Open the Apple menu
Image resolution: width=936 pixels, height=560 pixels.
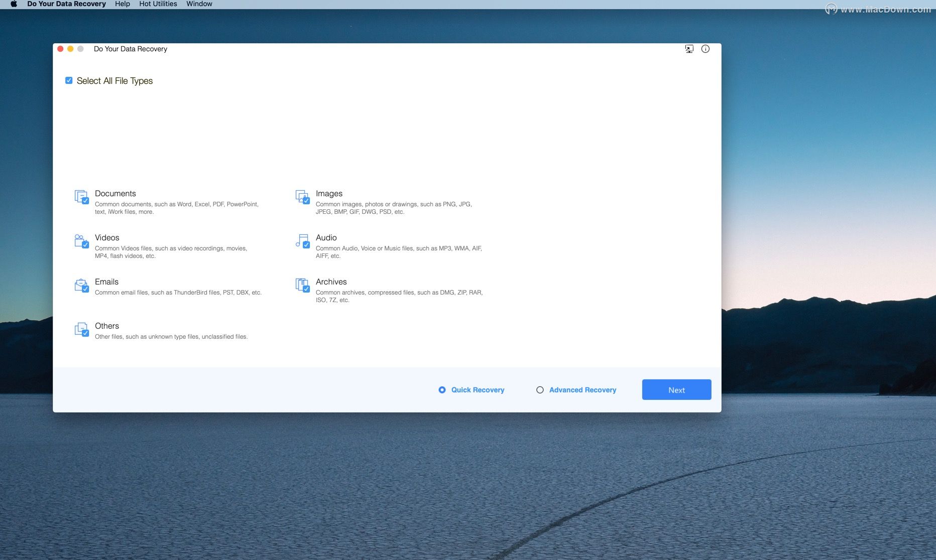click(x=14, y=4)
